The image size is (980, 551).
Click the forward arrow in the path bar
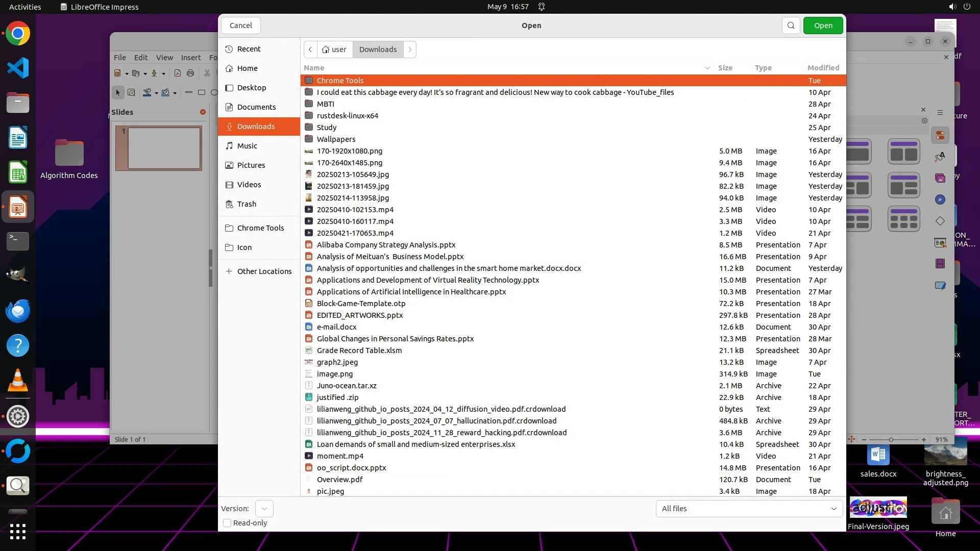click(x=410, y=49)
